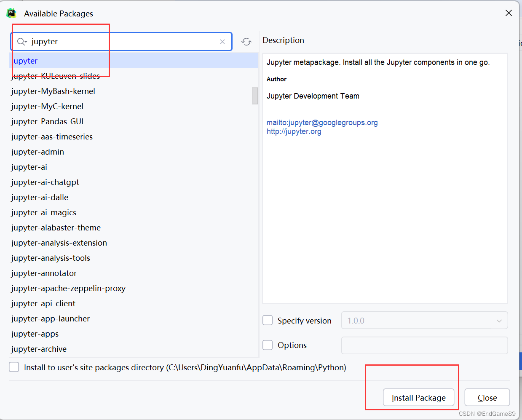Reload the package list with refresh icon
The height and width of the screenshot is (420, 522).
click(x=246, y=42)
